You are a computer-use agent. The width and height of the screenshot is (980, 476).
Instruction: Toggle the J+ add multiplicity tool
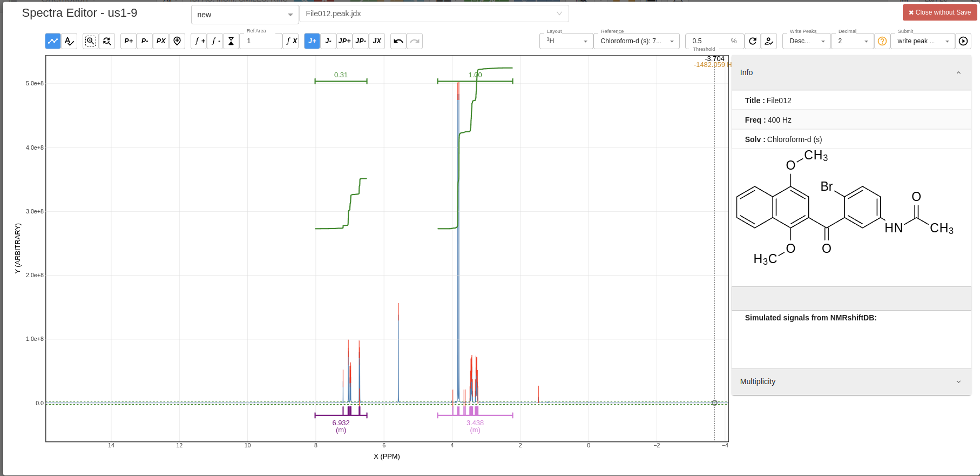(312, 41)
